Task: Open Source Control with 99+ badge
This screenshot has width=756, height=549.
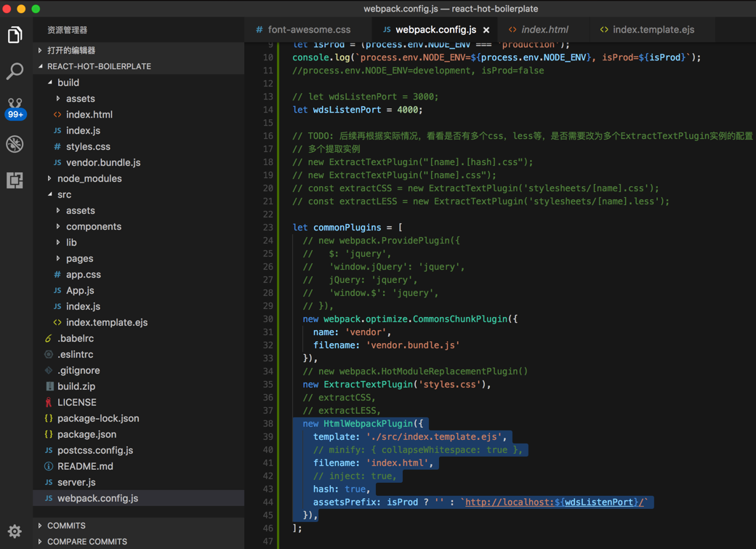Action: click(x=15, y=108)
